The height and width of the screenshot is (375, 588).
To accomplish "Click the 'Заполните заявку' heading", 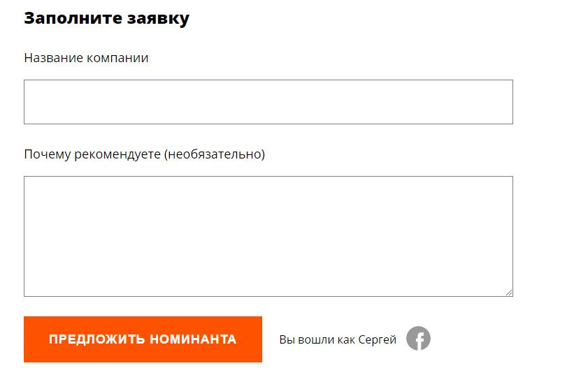I will (106, 18).
